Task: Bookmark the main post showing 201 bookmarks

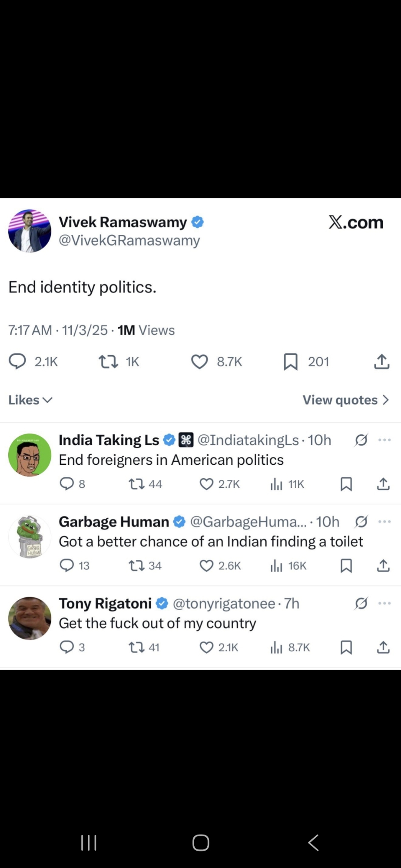Action: coord(291,362)
